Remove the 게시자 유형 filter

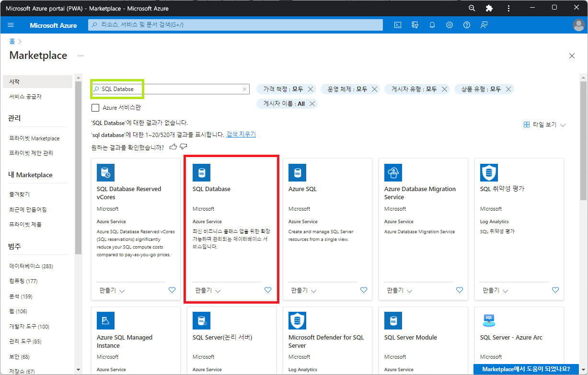444,89
